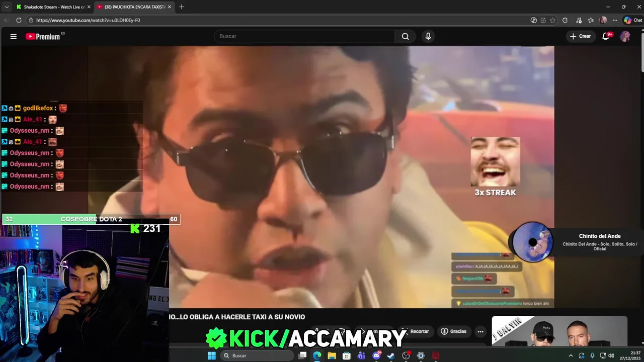Open Microsoft Teams from the taskbar
The height and width of the screenshot is (362, 644).
point(361,355)
